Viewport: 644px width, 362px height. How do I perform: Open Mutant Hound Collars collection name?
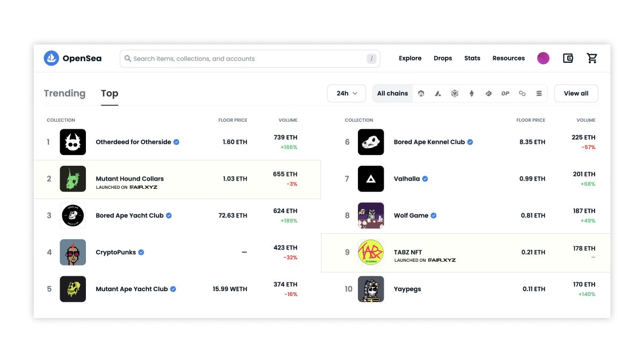coord(130,179)
